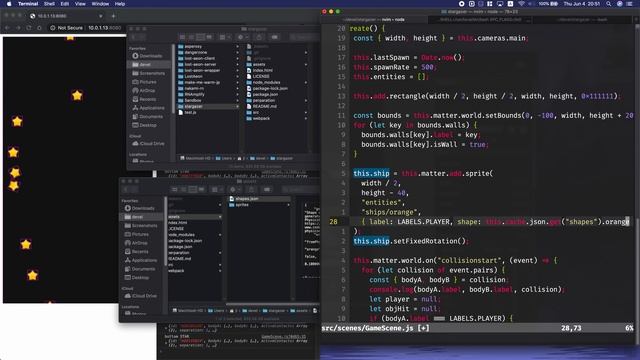Expand assets folder in upper Finder
This screenshot has height=360, width=640.
pos(306,64)
